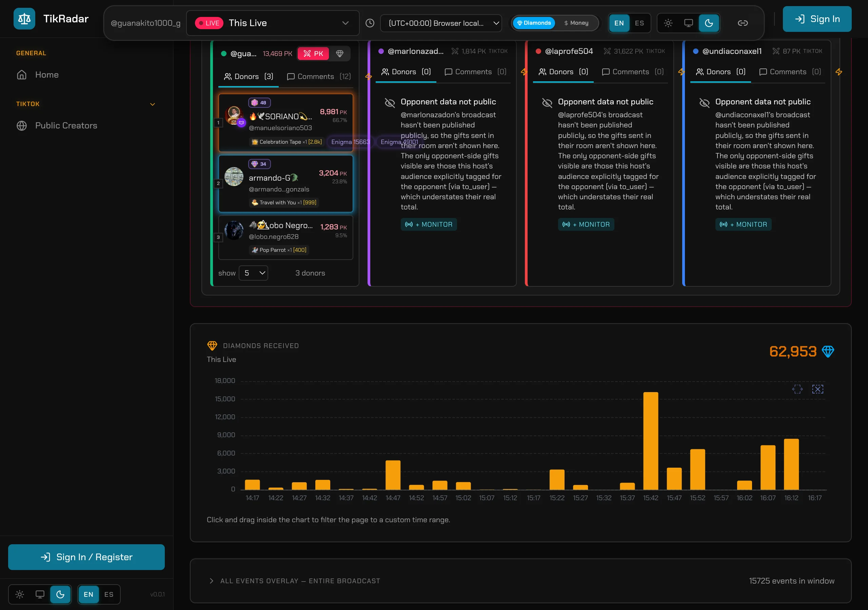Click the Travel with You gift chip

(x=284, y=203)
